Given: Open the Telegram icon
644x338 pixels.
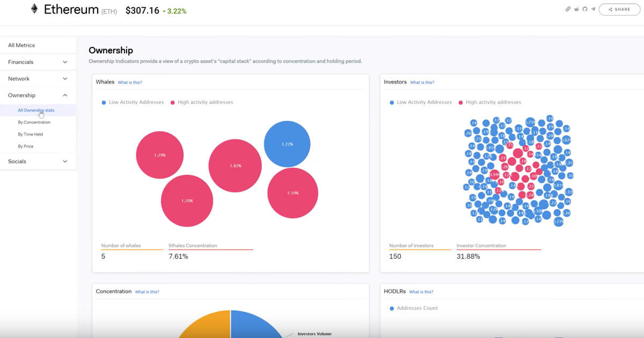Looking at the screenshot, I should 593,9.
